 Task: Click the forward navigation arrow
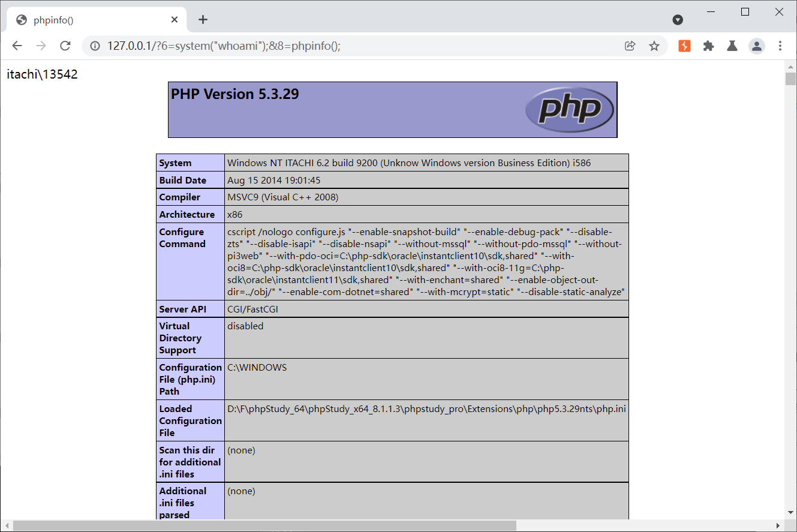(41, 46)
